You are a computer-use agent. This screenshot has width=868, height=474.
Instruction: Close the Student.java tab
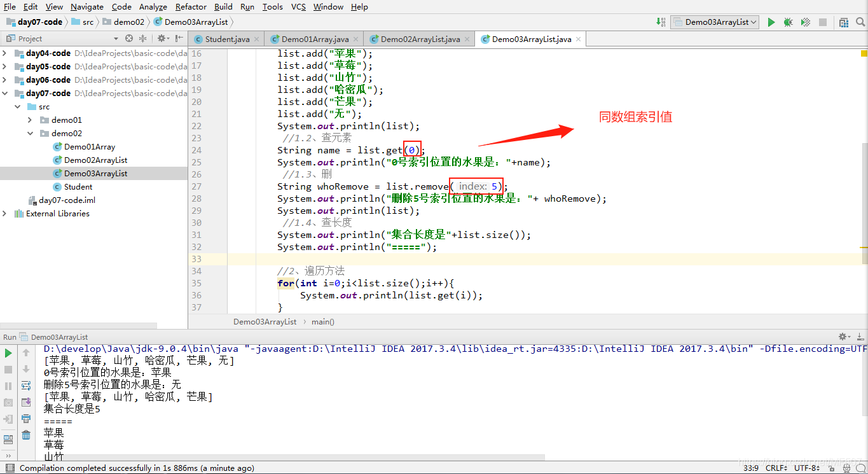pyautogui.click(x=257, y=39)
